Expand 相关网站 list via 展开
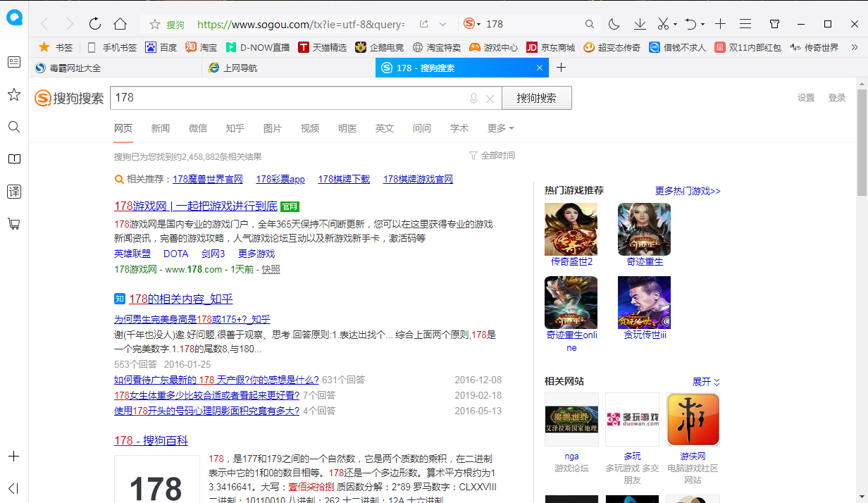The height and width of the screenshot is (503, 868). tap(702, 381)
